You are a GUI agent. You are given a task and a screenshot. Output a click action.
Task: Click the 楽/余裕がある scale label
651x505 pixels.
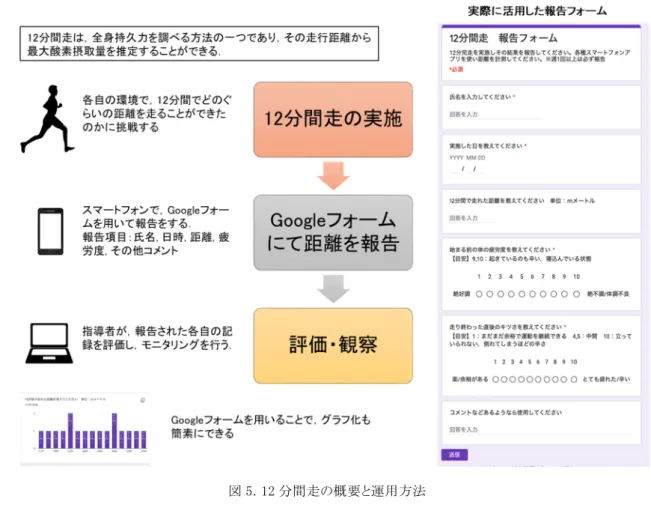pyautogui.click(x=470, y=379)
